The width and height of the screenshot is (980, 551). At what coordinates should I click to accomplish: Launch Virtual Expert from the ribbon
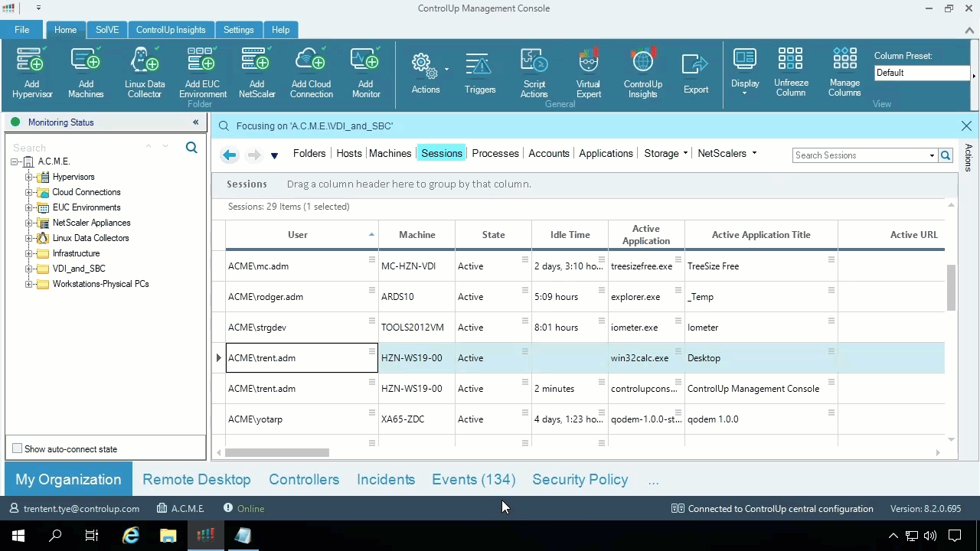(x=588, y=73)
